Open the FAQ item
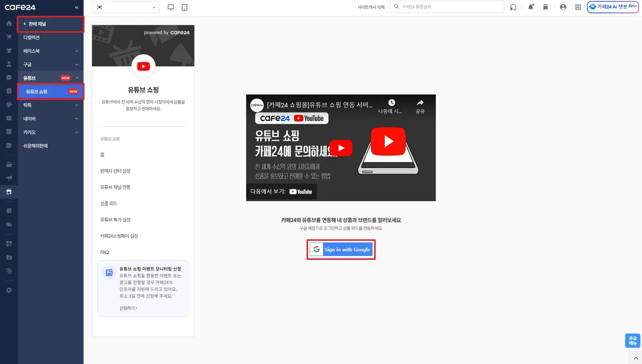The height and width of the screenshot is (364, 642). pyautogui.click(x=105, y=252)
